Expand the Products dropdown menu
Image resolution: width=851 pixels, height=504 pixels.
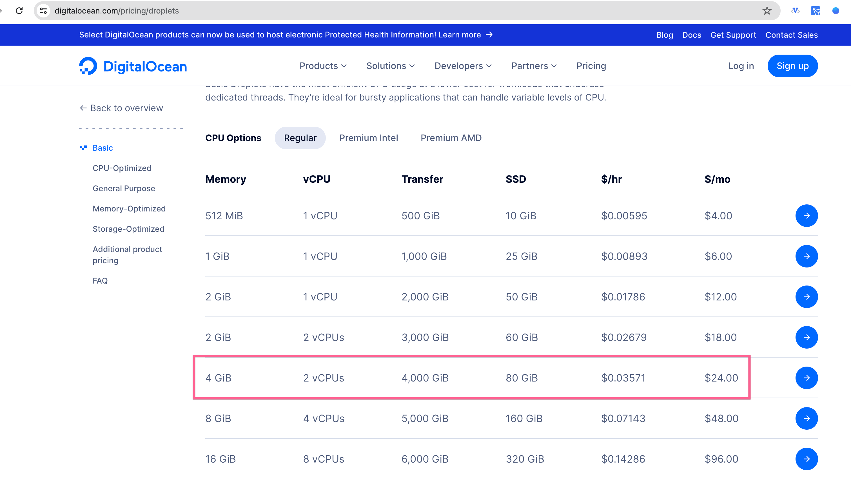pyautogui.click(x=323, y=66)
